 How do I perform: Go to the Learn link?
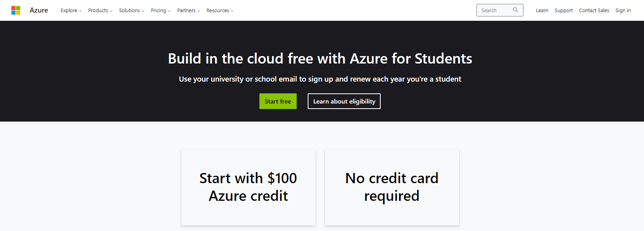tap(542, 11)
